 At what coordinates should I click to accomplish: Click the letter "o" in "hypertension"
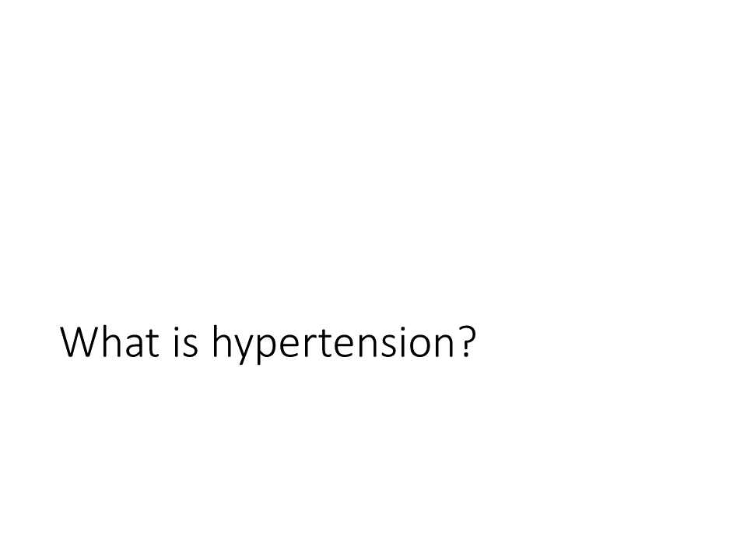(x=422, y=345)
